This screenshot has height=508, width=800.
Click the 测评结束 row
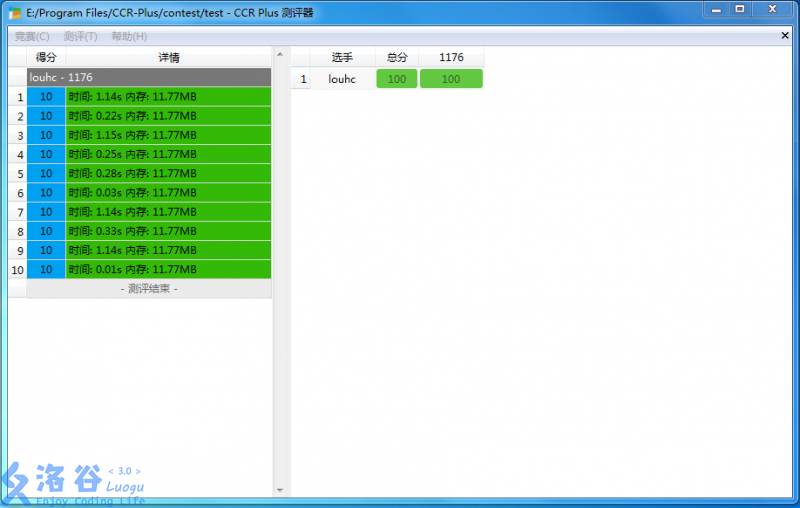coord(149,289)
